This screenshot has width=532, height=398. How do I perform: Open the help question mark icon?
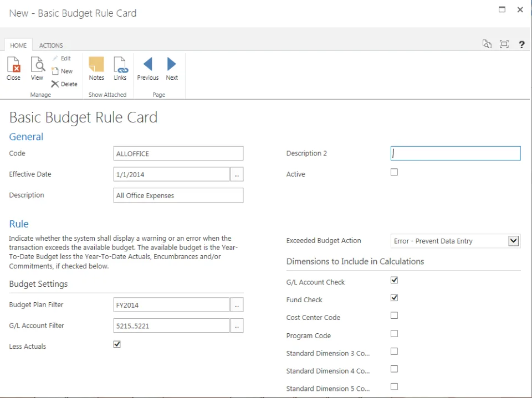(521, 44)
